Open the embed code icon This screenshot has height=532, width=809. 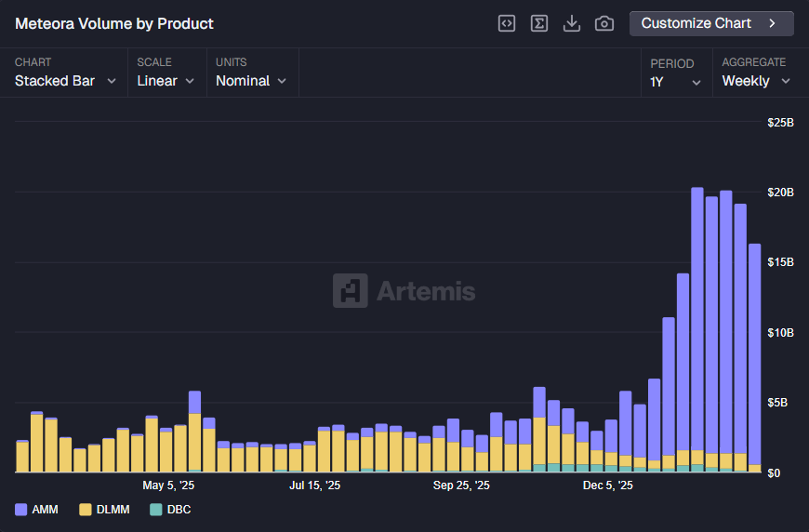506,23
